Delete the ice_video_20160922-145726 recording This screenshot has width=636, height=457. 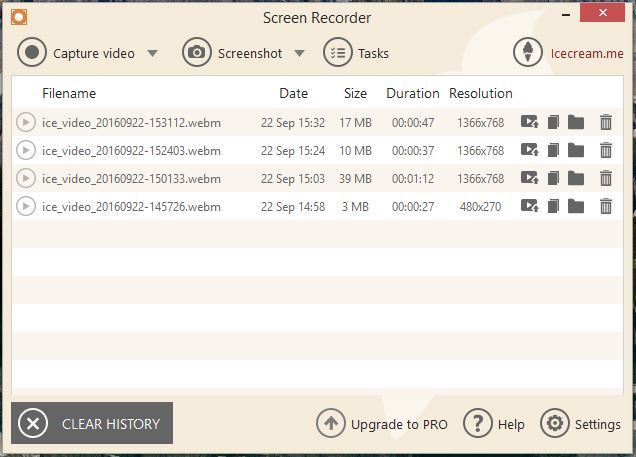605,207
